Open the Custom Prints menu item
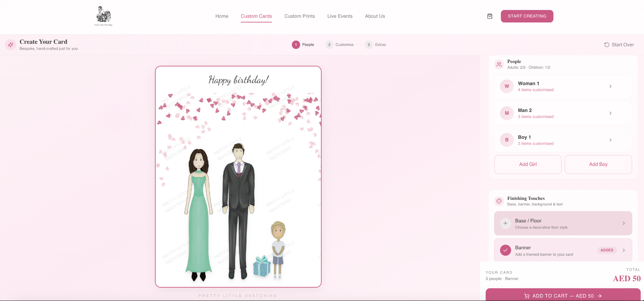The image size is (644, 301). coord(300,16)
